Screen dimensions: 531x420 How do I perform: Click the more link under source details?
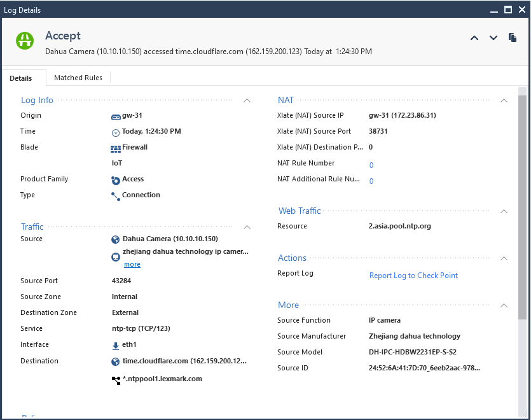(x=132, y=264)
